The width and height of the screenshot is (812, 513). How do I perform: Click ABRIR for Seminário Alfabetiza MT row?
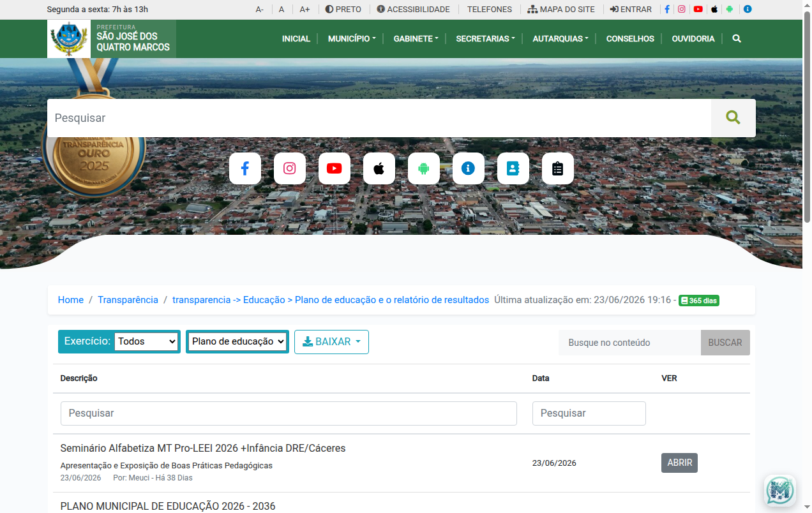click(x=679, y=463)
